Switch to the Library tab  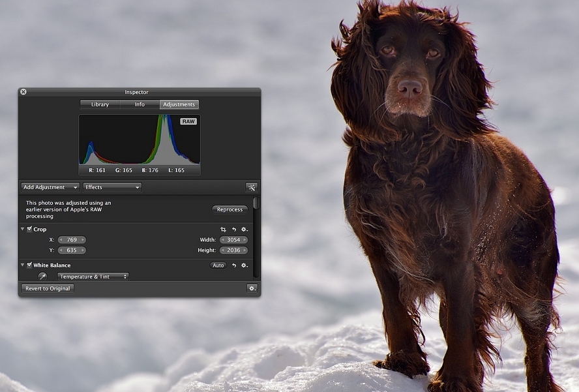(100, 104)
